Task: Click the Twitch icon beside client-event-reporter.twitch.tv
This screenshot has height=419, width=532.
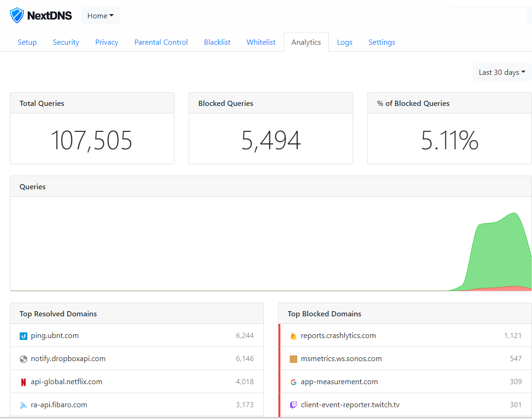Action: tap(294, 405)
